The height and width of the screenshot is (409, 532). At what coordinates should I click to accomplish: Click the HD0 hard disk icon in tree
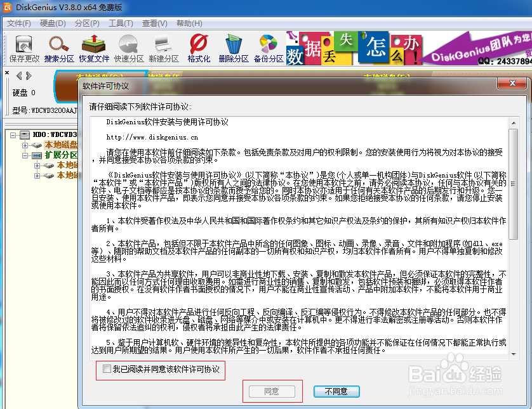tap(24, 135)
